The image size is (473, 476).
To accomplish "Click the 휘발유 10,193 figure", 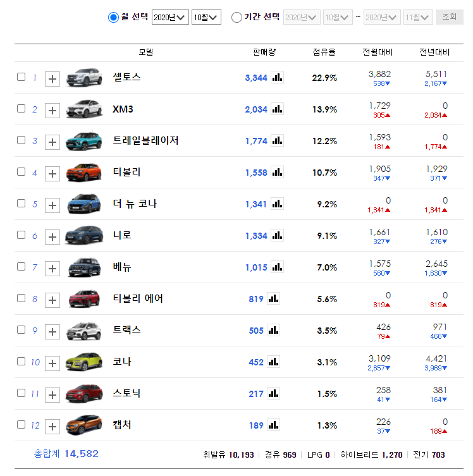I will pos(228,455).
